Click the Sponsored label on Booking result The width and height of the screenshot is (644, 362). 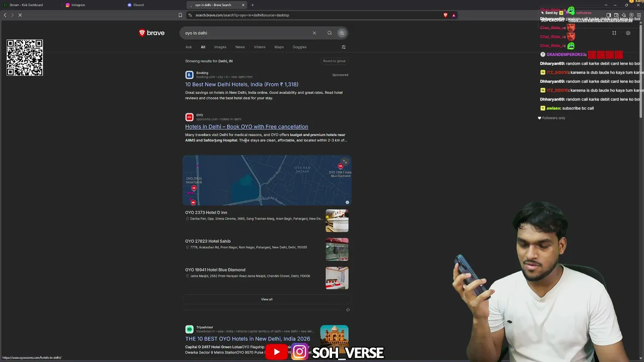[x=340, y=75]
